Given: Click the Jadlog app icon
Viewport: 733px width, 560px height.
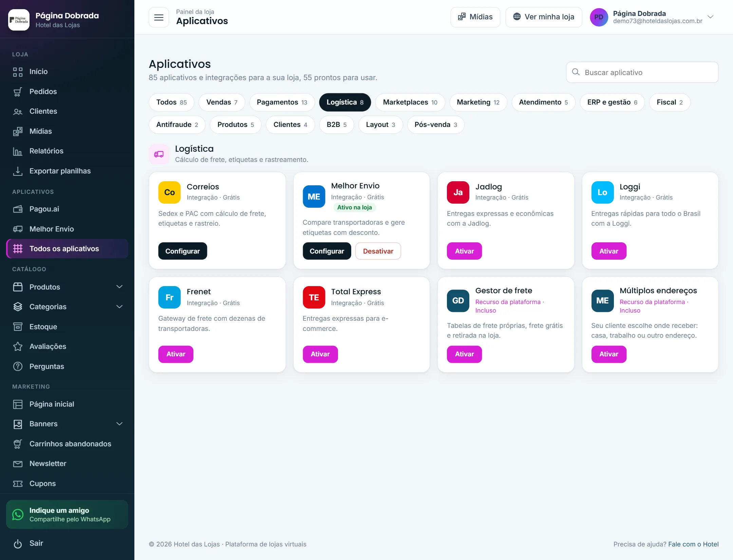Looking at the screenshot, I should (458, 192).
